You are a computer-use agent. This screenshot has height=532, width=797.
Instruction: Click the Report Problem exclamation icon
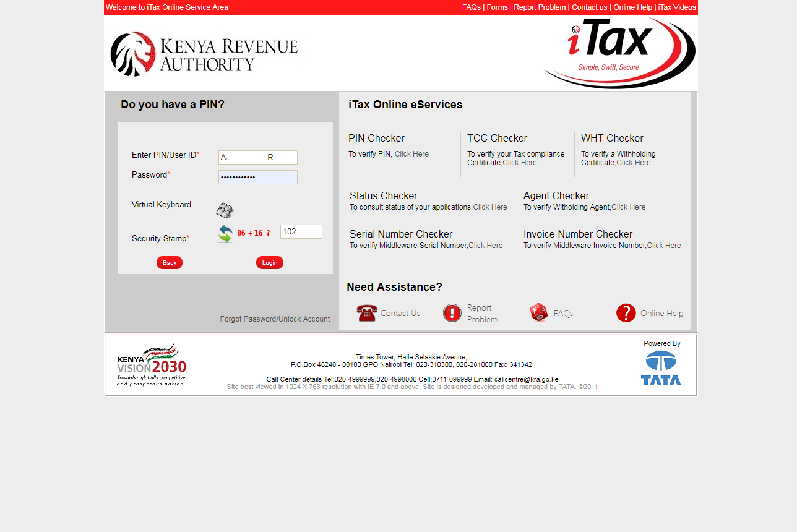pos(452,313)
